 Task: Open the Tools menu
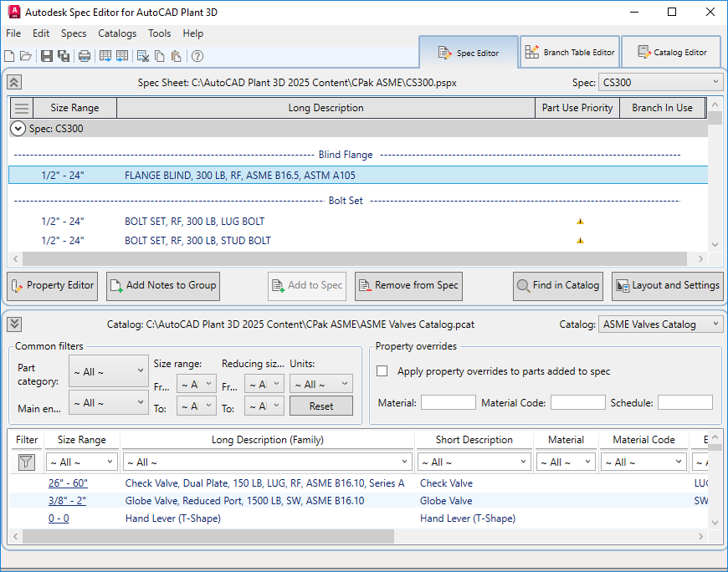point(159,33)
